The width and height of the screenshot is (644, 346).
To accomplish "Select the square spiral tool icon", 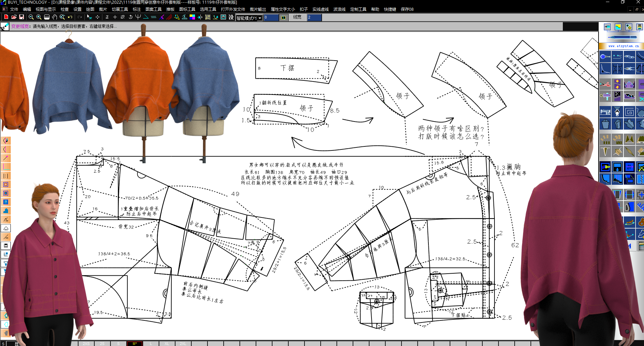I will tap(629, 111).
